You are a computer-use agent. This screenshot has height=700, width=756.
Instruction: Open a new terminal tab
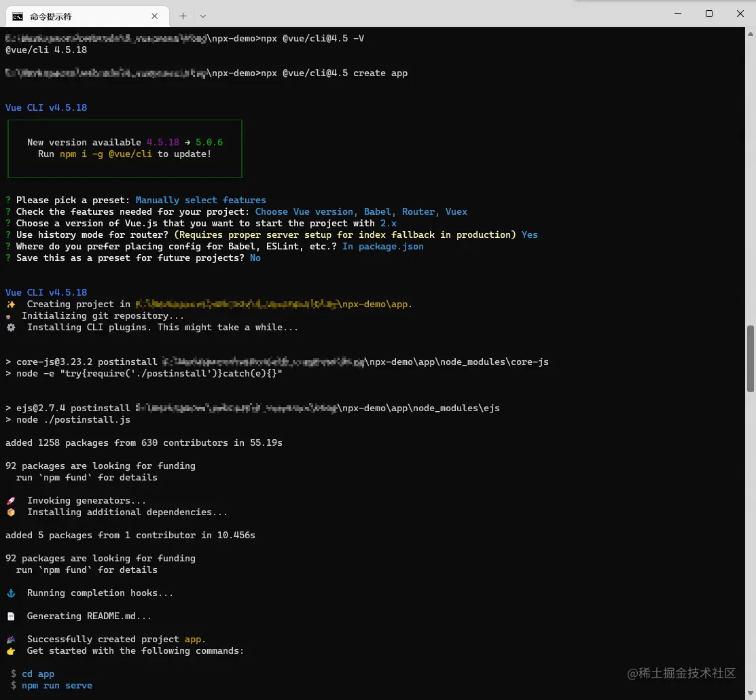[183, 16]
